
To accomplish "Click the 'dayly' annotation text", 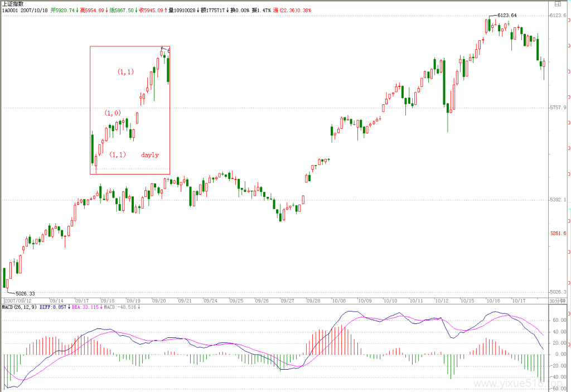I will 149,155.
